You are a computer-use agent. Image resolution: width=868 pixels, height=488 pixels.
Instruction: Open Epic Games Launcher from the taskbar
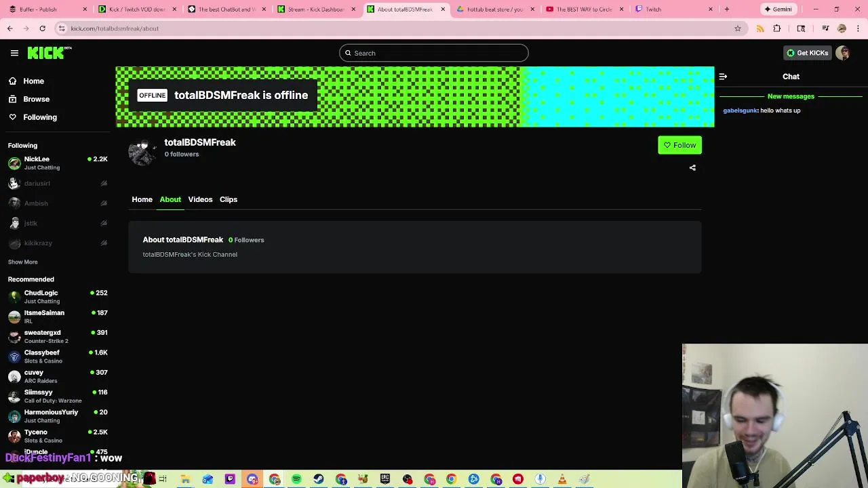coord(385,479)
